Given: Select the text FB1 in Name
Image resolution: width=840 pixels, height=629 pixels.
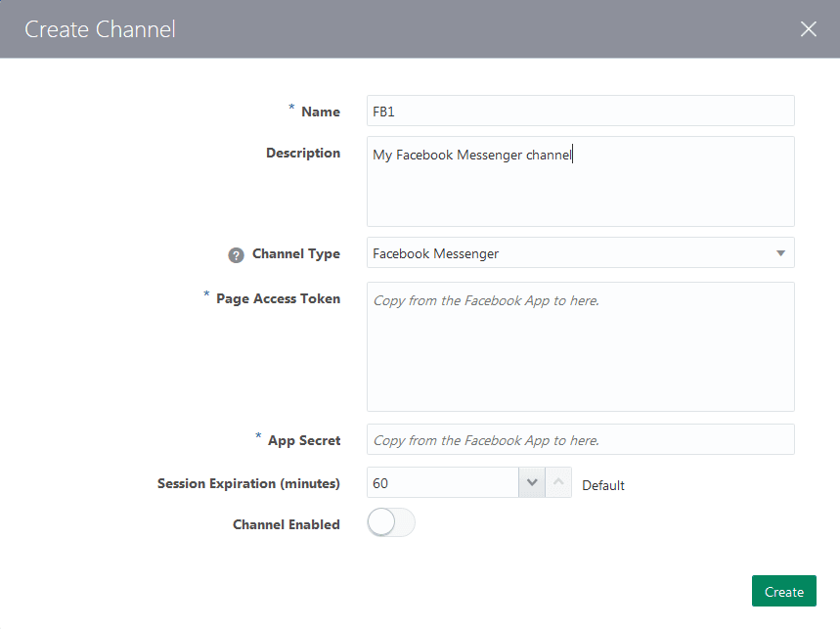Looking at the screenshot, I should pyautogui.click(x=382, y=111).
